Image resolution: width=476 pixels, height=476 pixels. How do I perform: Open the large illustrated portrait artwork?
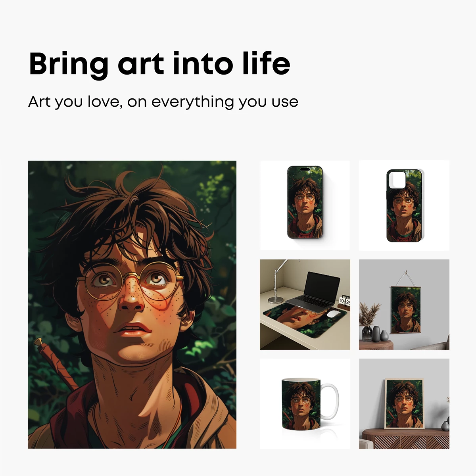[x=132, y=305]
